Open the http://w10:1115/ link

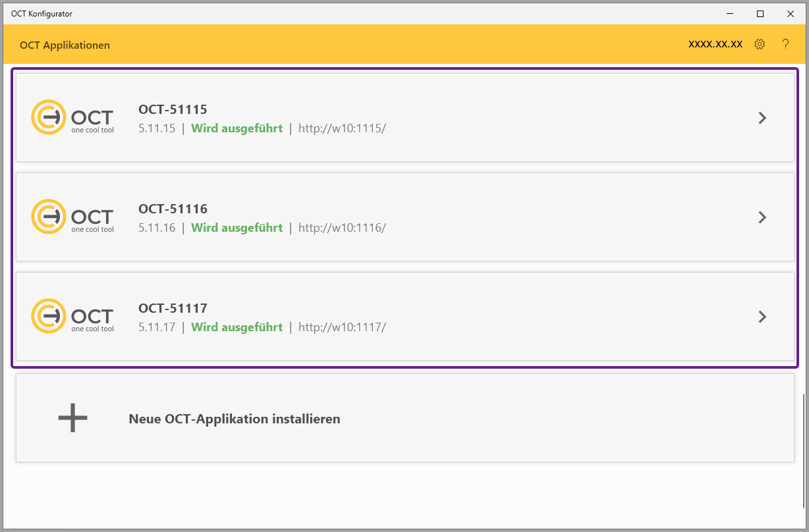pyautogui.click(x=342, y=128)
